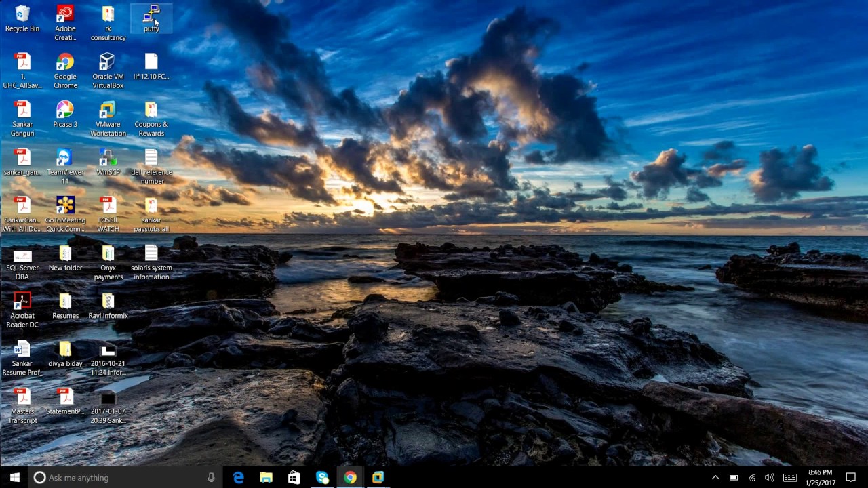Select the Recycle Bin desktop icon
Viewport: 868px width, 488px height.
[22, 19]
